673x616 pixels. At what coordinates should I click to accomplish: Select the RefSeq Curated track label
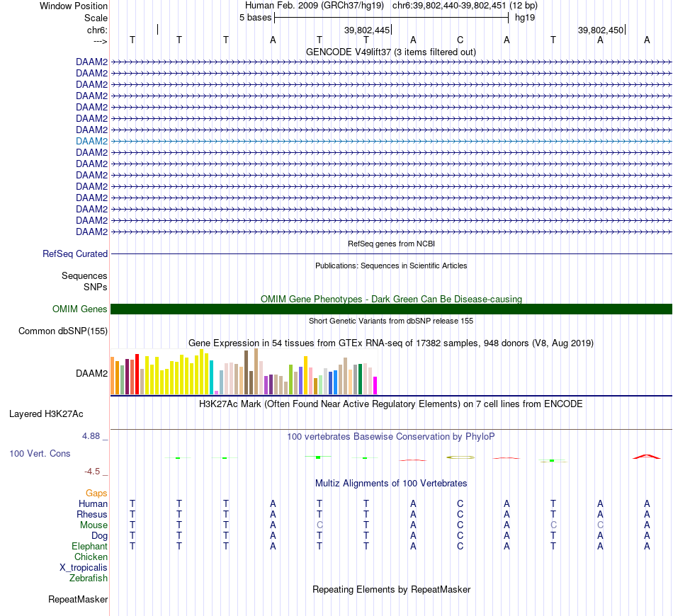75,254
